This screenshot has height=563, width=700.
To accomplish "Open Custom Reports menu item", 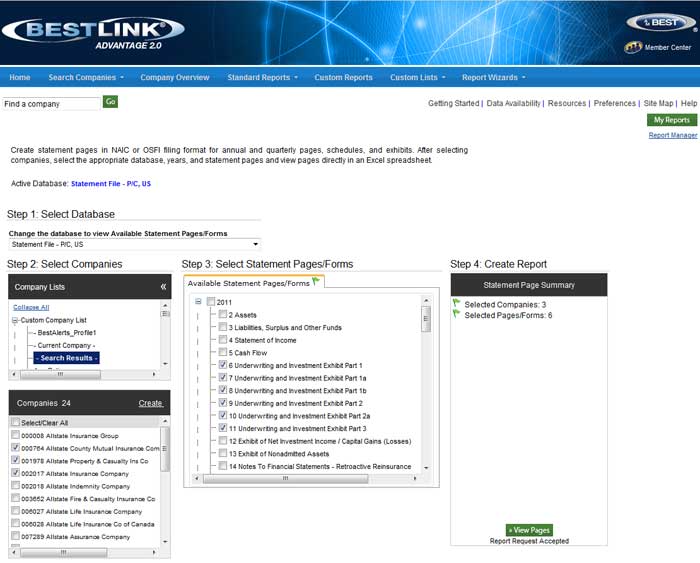I will [x=343, y=77].
